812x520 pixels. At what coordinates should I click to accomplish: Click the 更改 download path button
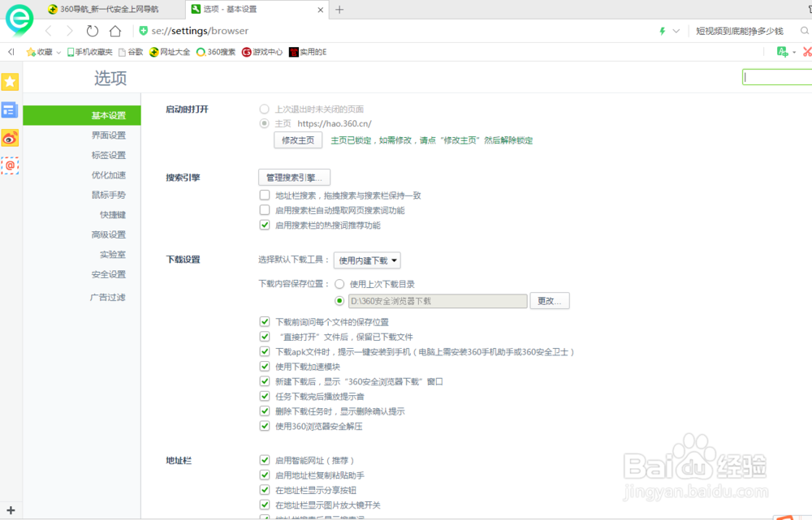[550, 301]
